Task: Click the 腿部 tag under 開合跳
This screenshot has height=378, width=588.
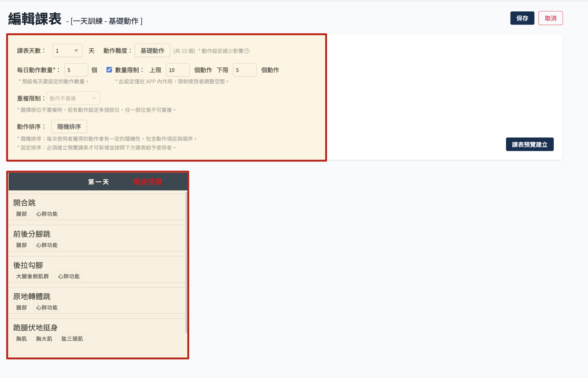Action: pos(21,213)
